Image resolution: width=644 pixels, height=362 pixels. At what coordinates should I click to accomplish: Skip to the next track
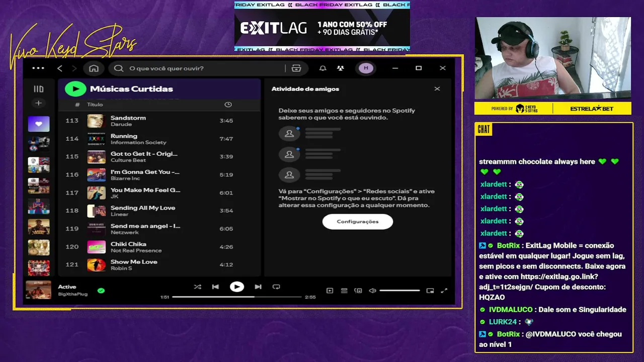pyautogui.click(x=258, y=287)
